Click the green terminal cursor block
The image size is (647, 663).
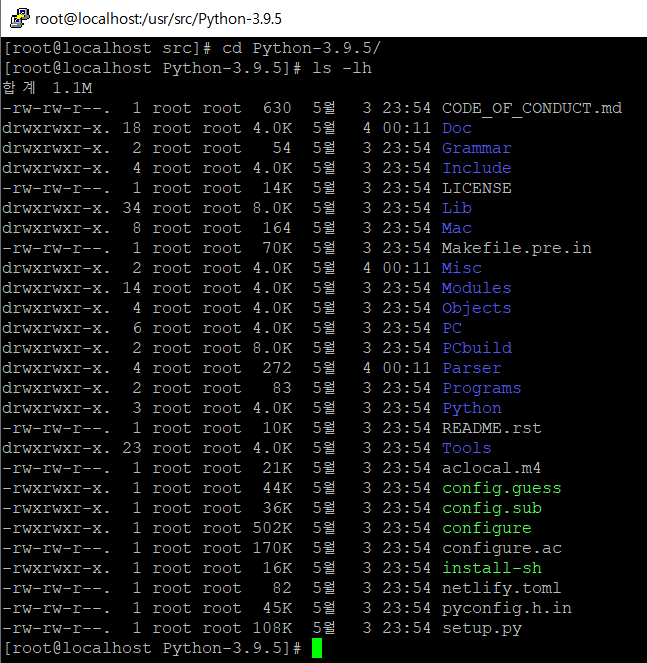[317, 648]
